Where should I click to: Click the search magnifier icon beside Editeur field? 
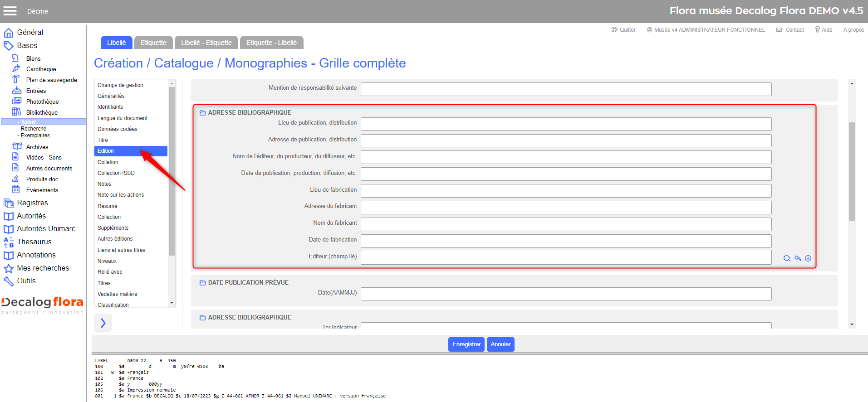[787, 258]
